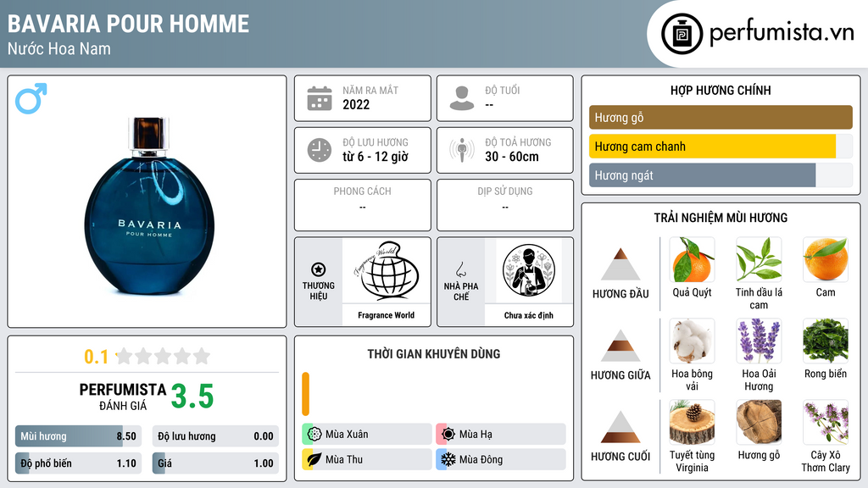868x488 pixels.
Task: Click the five-star user rating row
Action: tap(164, 356)
